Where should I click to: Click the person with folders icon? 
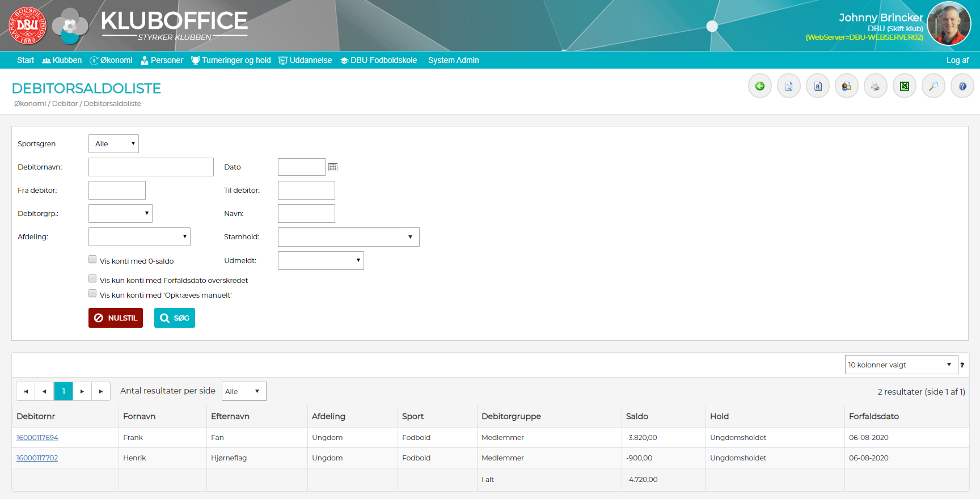pos(846,86)
